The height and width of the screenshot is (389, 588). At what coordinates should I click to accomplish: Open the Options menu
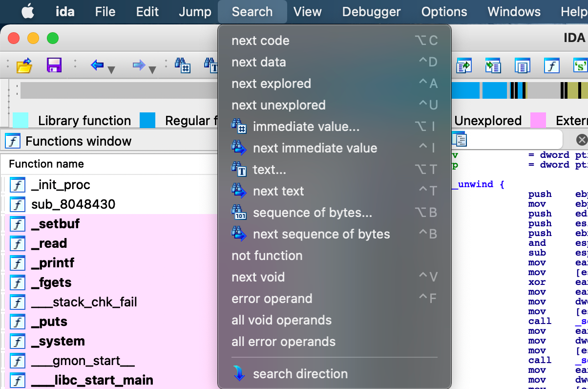coord(444,12)
